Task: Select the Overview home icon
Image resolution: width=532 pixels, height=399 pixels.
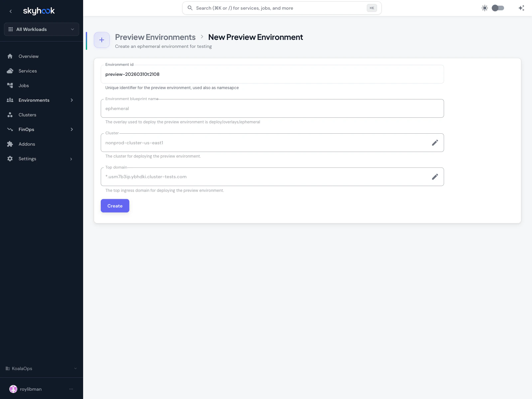Action: tap(10, 56)
